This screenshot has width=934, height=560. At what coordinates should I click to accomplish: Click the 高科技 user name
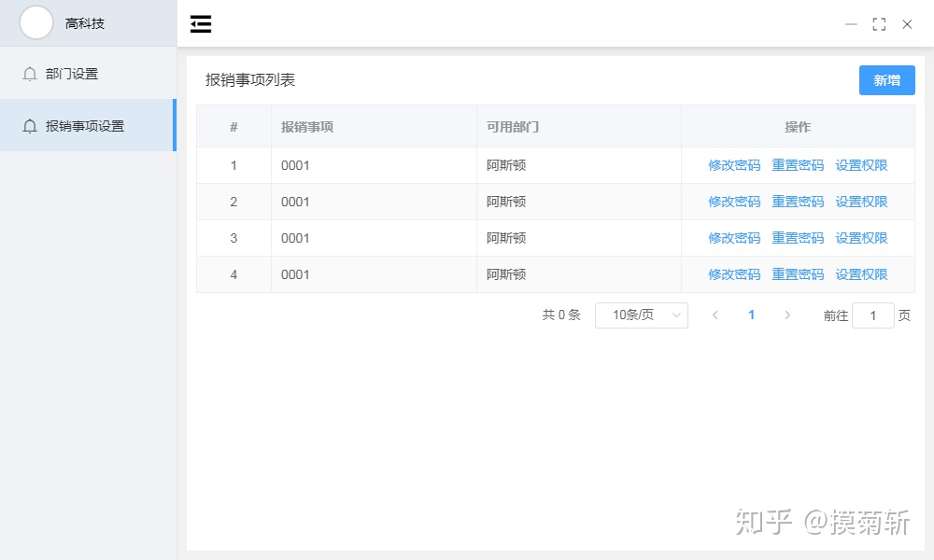pyautogui.click(x=85, y=23)
